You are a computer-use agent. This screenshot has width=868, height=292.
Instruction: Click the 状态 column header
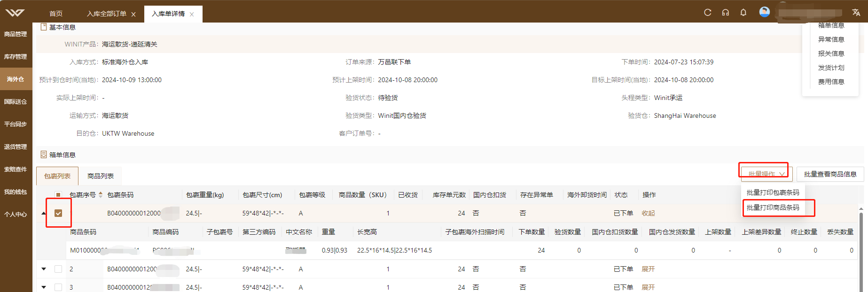(621, 195)
